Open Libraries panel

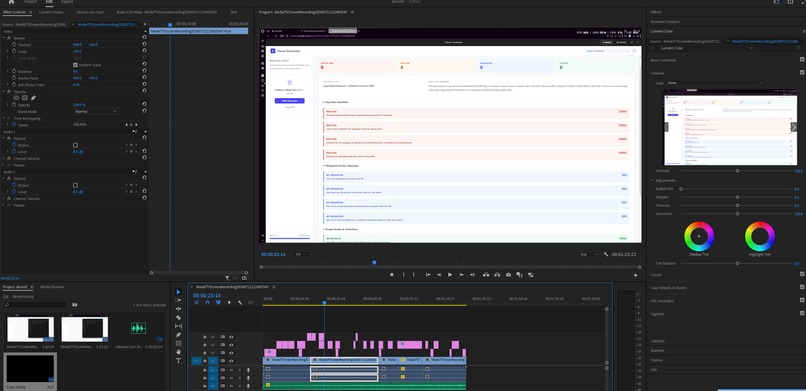[x=657, y=341]
